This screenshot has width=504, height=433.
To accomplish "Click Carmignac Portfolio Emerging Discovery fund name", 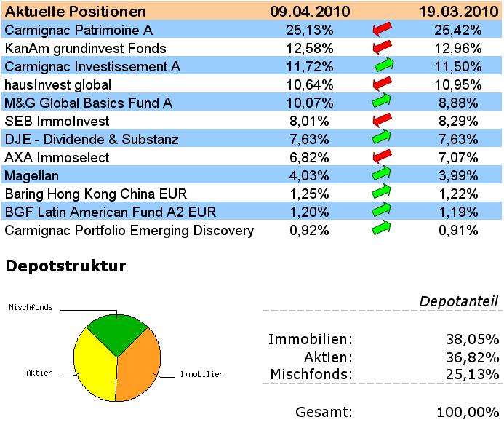I will click(x=129, y=231).
